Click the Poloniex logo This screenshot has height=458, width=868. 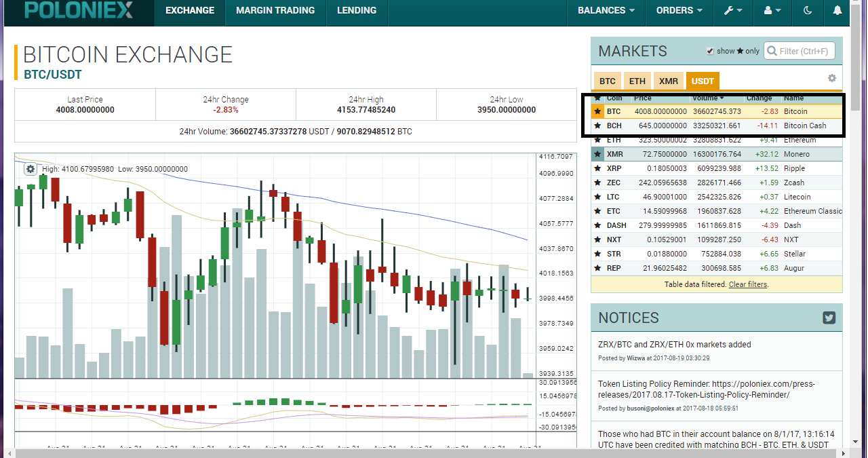79,10
